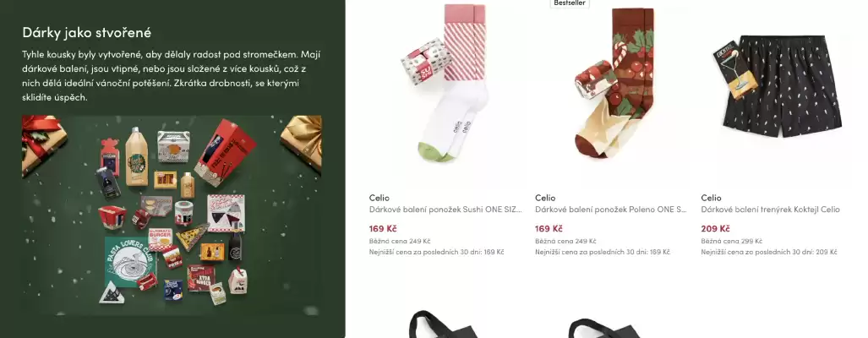Click Celio brand above Poleno socks
Image resolution: width=868 pixels, height=338 pixels.
(x=545, y=198)
